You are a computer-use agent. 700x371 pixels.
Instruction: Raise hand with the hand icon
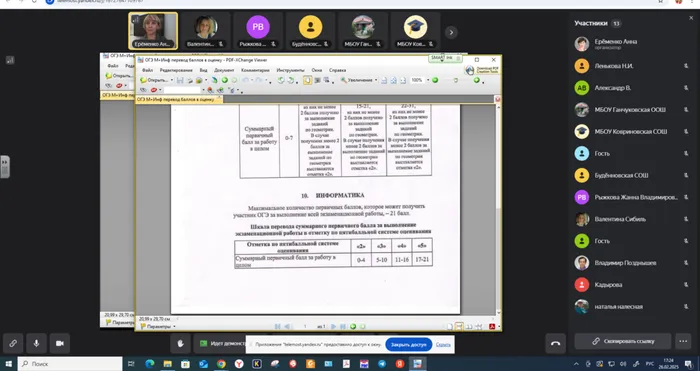(x=180, y=343)
